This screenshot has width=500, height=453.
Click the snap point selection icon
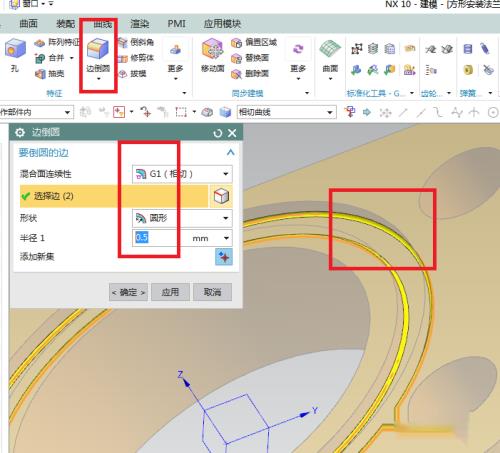[x=119, y=112]
